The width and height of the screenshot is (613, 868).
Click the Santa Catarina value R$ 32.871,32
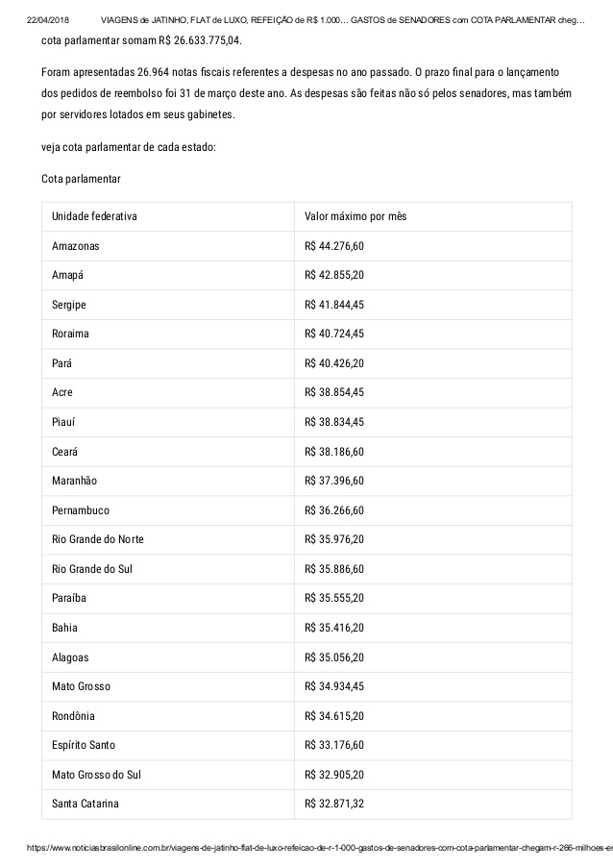coord(334,804)
